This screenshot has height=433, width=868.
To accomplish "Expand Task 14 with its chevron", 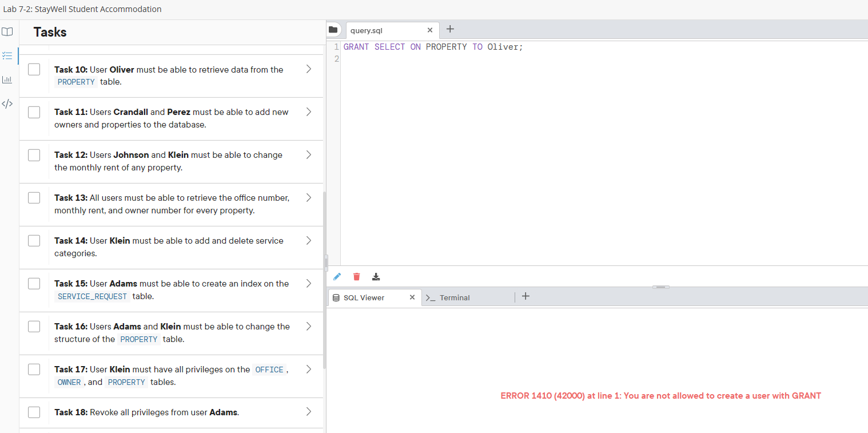I will 309,241.
